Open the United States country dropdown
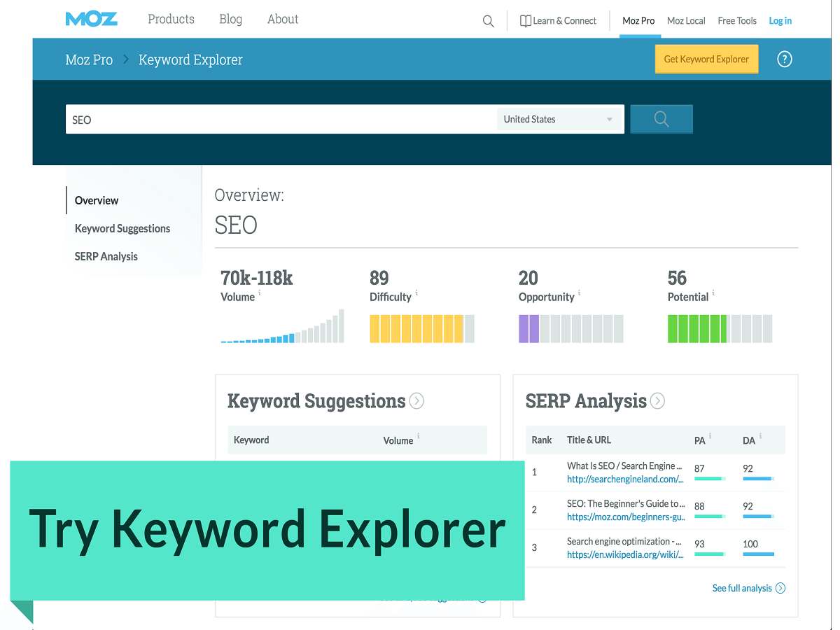 559,119
